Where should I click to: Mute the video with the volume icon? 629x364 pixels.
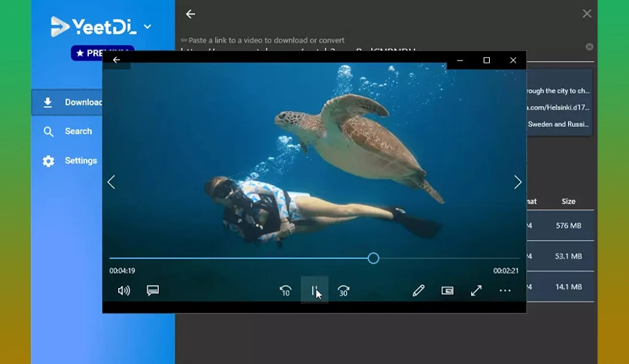coord(123,290)
